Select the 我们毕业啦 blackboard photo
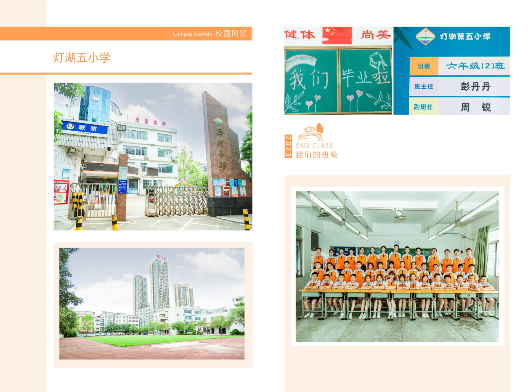Image resolution: width=532 pixels, height=392 pixels. coord(338,81)
